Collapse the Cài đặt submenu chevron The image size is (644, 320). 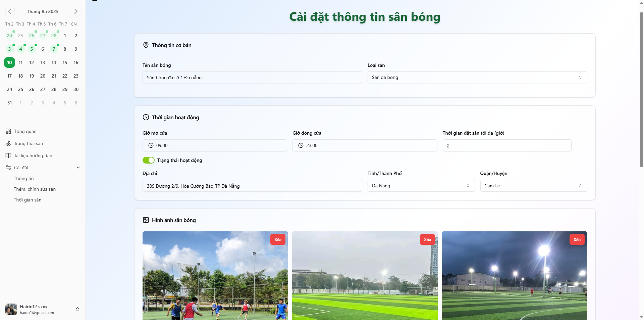click(78, 168)
